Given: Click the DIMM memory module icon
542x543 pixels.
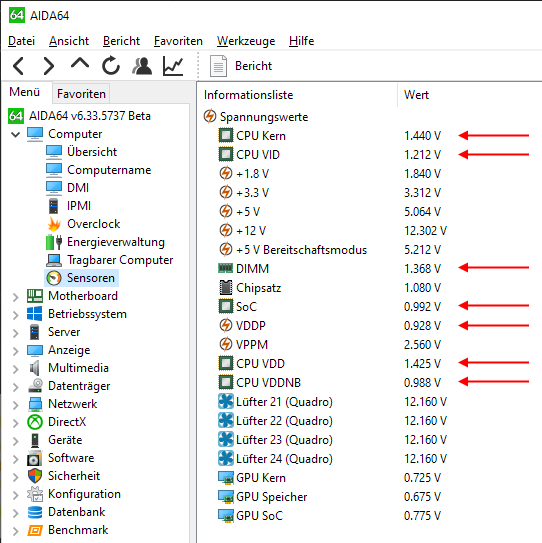Looking at the screenshot, I should point(226,268).
